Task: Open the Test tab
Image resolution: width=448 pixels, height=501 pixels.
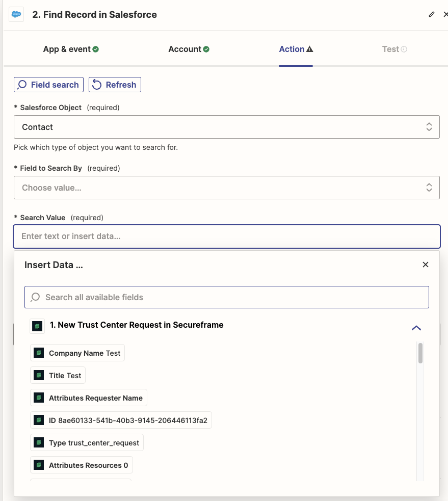Action: click(394, 49)
